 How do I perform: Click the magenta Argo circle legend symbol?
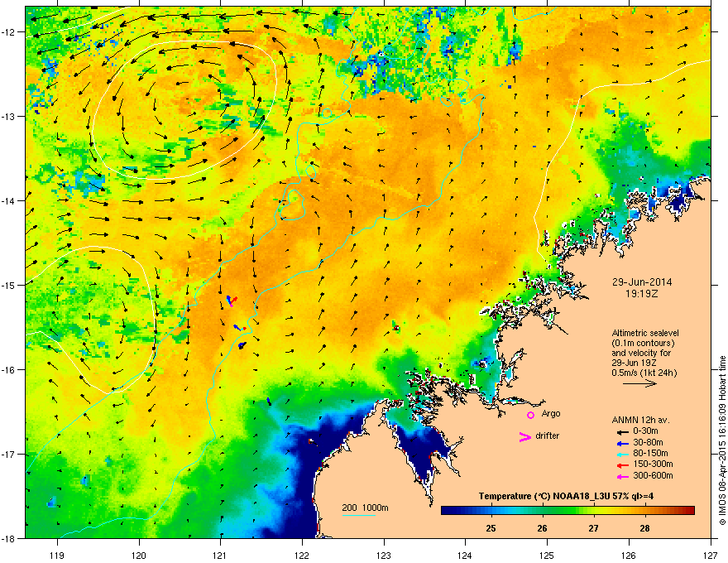point(530,415)
